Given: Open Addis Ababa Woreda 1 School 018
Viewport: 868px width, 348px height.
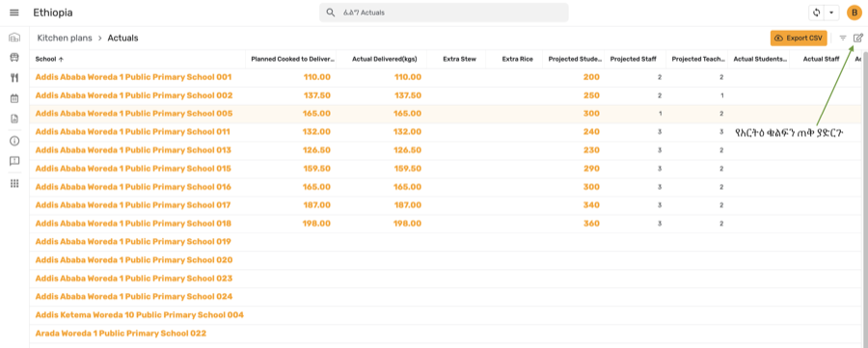Looking at the screenshot, I should [133, 224].
